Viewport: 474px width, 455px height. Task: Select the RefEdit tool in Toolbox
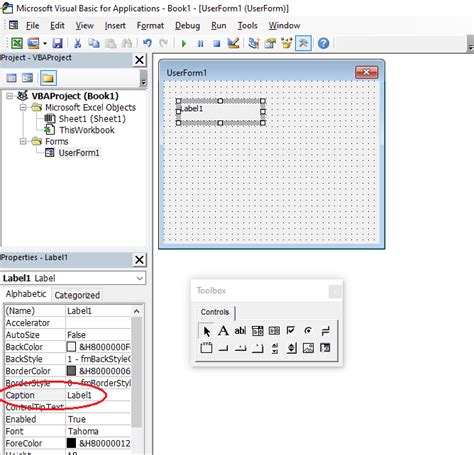[325, 348]
